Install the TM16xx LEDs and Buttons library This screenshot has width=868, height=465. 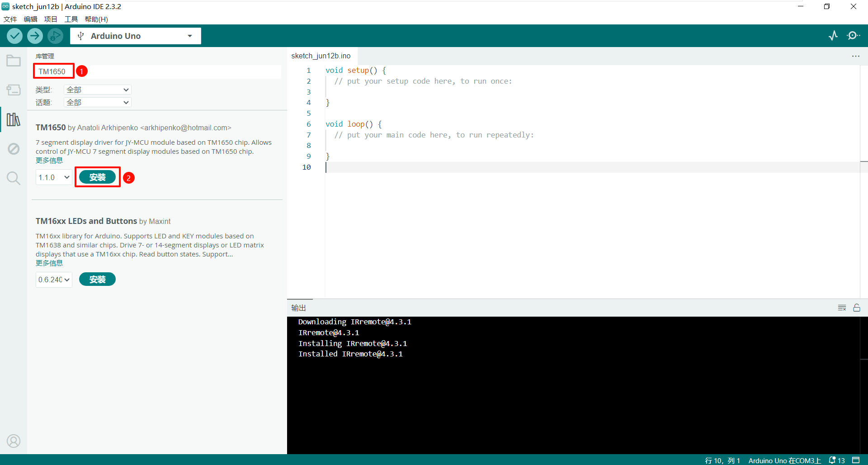(97, 280)
